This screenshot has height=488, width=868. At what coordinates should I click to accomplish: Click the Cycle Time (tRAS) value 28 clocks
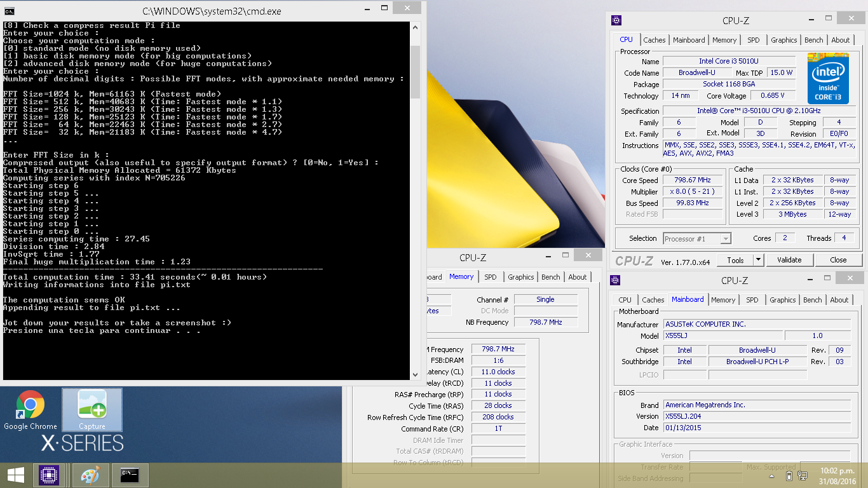coord(498,406)
